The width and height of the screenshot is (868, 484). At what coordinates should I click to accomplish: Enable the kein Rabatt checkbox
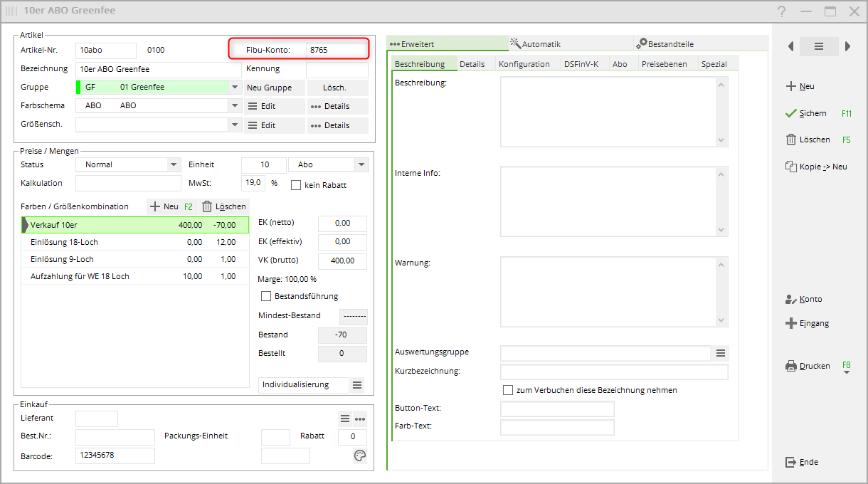coord(296,185)
